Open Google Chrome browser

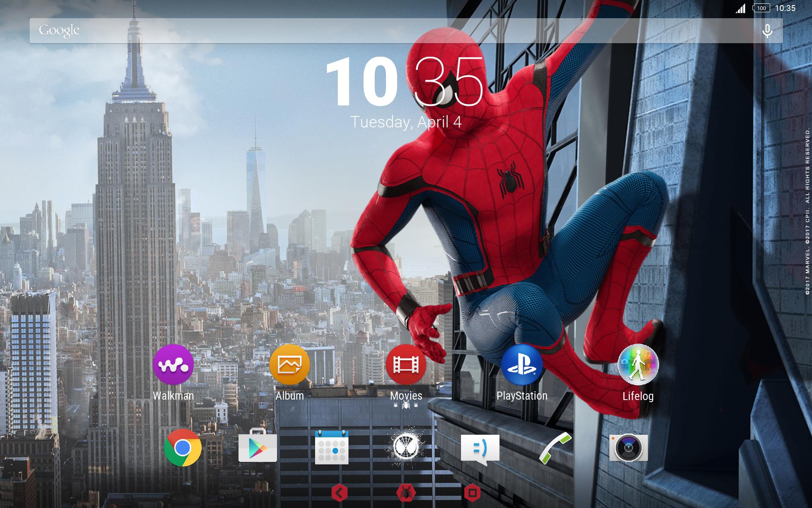[x=183, y=448]
